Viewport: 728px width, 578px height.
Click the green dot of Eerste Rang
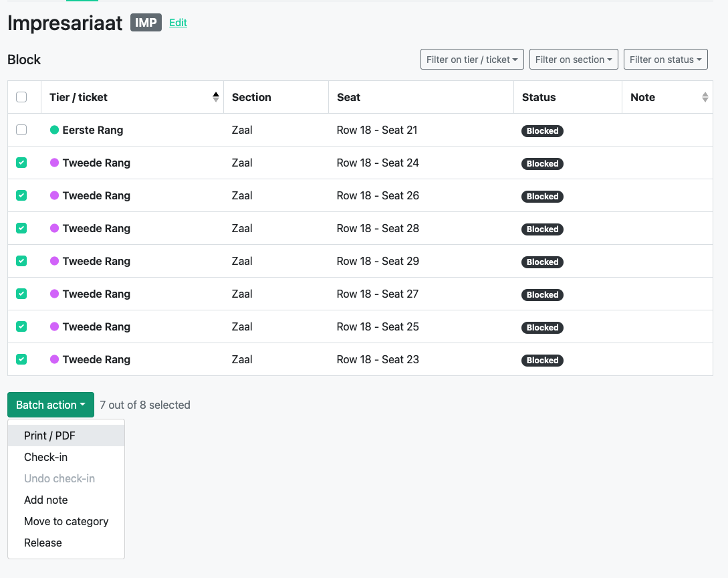[x=54, y=130]
